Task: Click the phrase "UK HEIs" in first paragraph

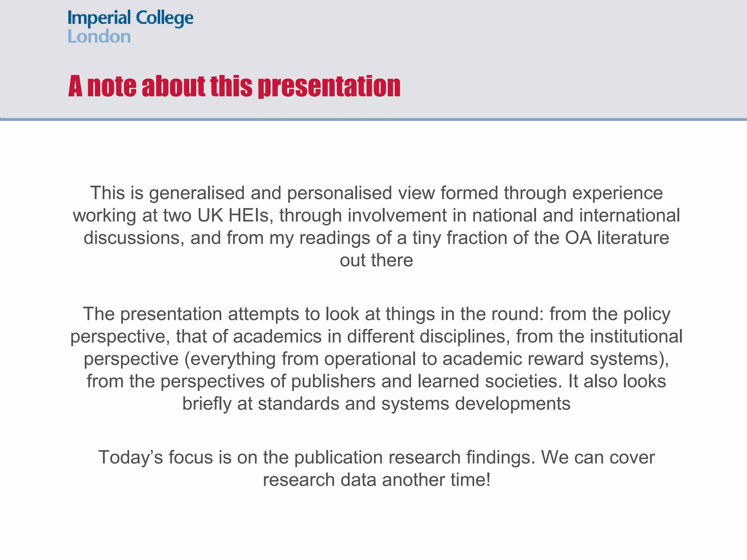Action: [x=235, y=215]
